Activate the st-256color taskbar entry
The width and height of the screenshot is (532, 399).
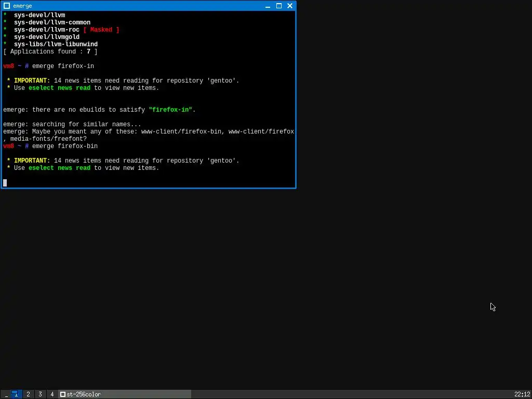click(125, 394)
